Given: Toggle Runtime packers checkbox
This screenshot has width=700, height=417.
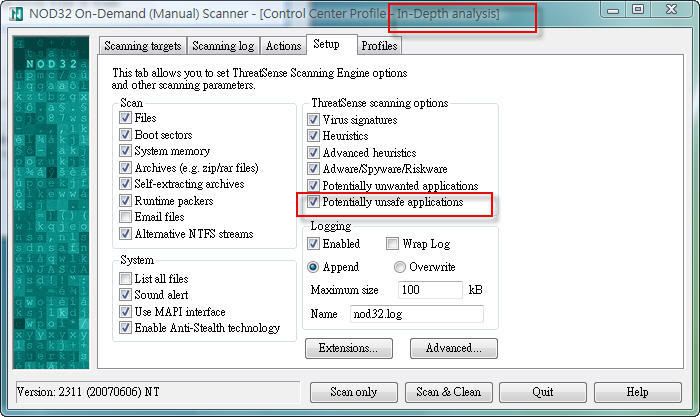Looking at the screenshot, I should coord(125,200).
